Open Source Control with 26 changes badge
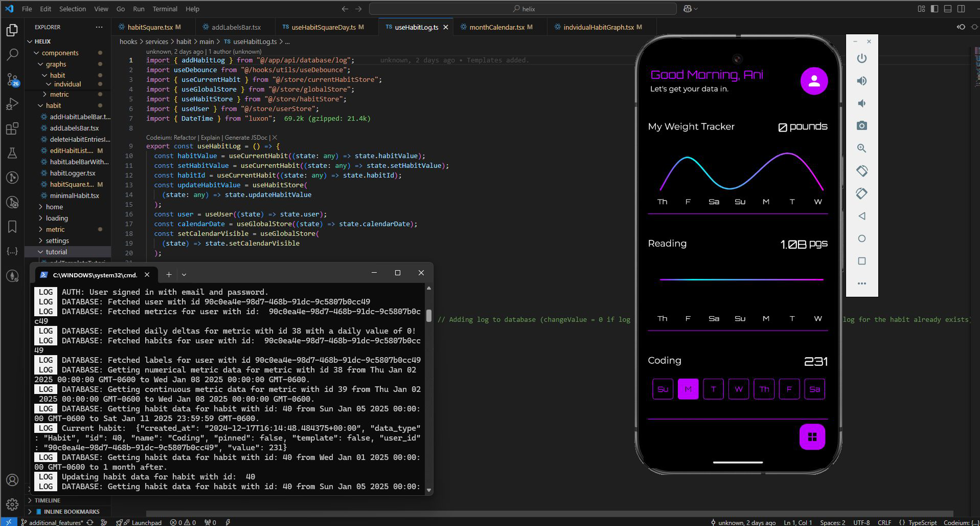Image resolution: width=980 pixels, height=526 pixels. [x=12, y=79]
